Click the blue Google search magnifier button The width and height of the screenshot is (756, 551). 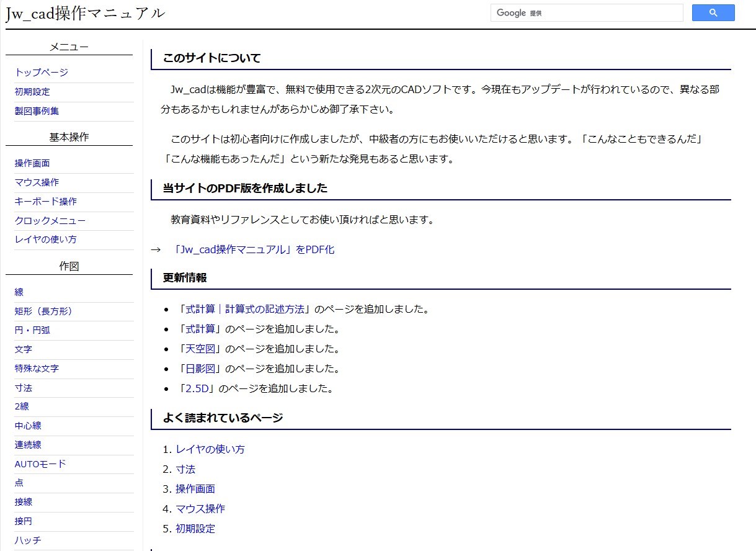pyautogui.click(x=713, y=12)
